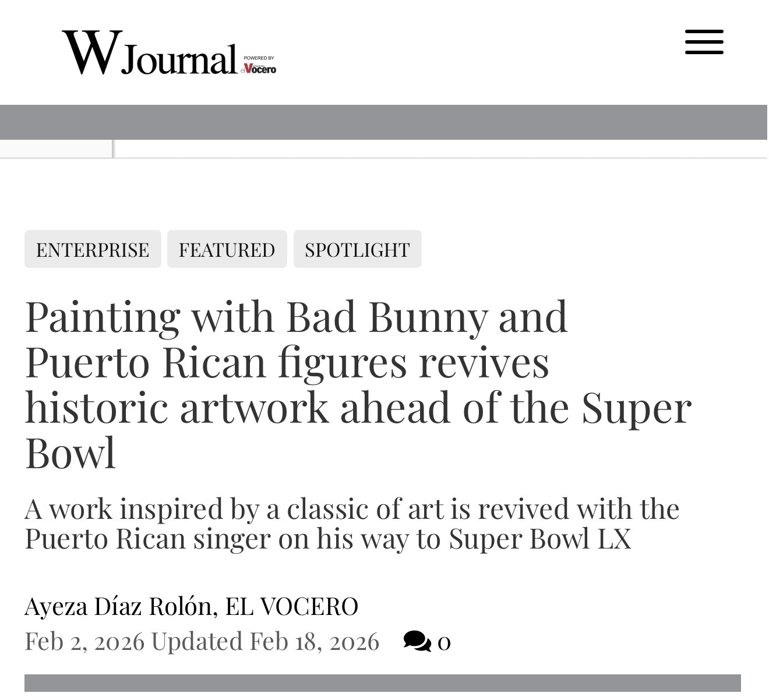Image resolution: width=769 pixels, height=700 pixels.
Task: Open the SPOTLIGHT category tag
Action: coord(357,249)
